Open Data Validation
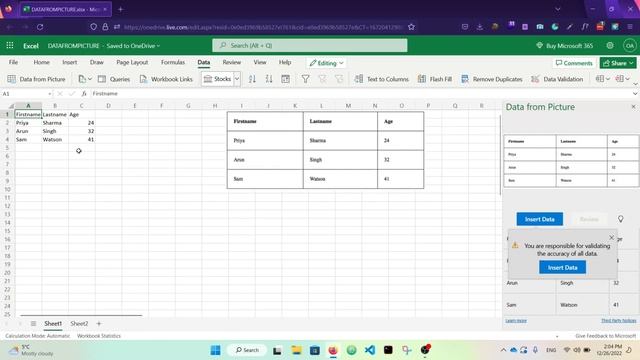Viewport: 640px width, 360px height. tap(557, 79)
